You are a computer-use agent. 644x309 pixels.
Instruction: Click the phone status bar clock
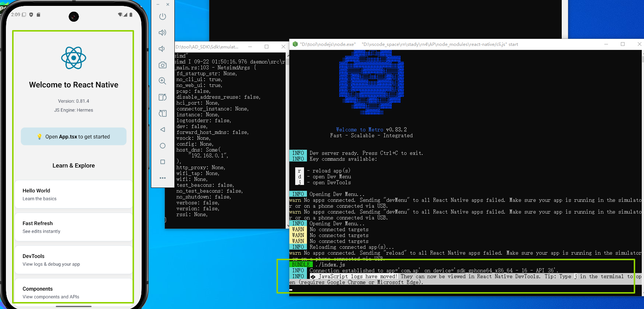(x=15, y=15)
